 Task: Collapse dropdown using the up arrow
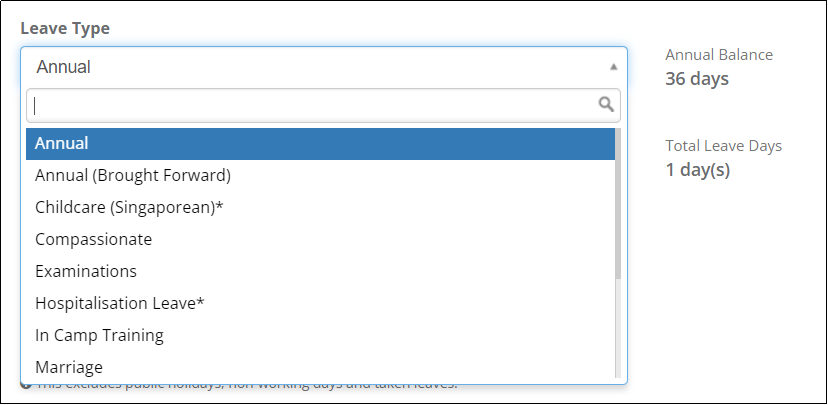613,67
